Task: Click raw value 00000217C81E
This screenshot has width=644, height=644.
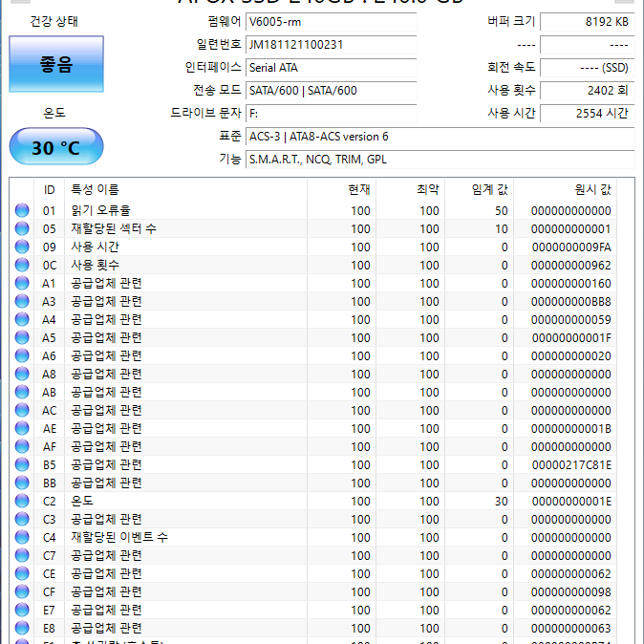Action: pyautogui.click(x=571, y=465)
